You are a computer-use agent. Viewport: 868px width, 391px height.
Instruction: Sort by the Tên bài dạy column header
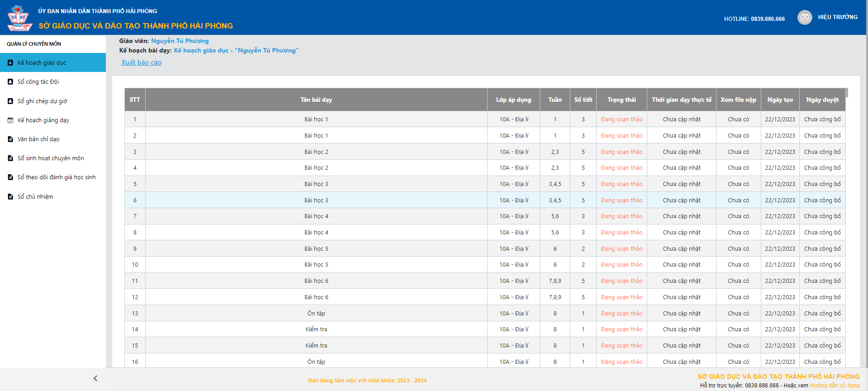[x=316, y=100]
